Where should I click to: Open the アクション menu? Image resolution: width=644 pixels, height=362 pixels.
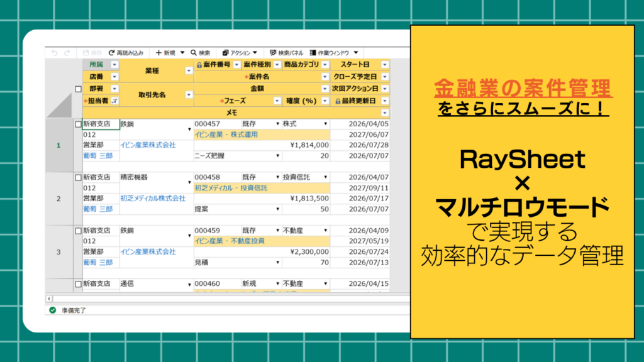[240, 53]
